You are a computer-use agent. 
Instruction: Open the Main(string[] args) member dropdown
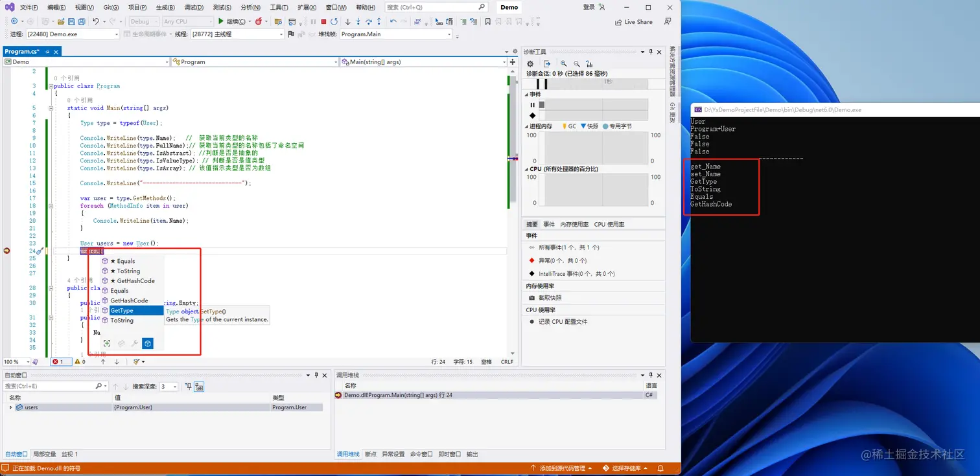click(424, 62)
